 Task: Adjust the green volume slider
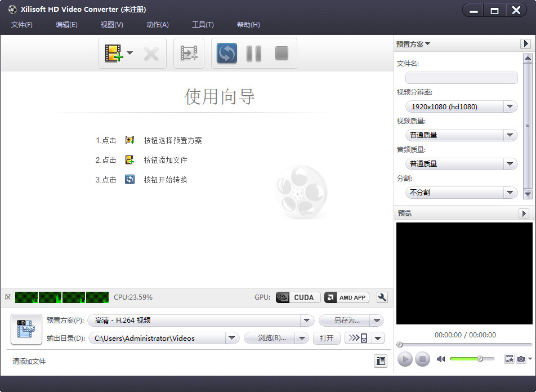(472, 358)
